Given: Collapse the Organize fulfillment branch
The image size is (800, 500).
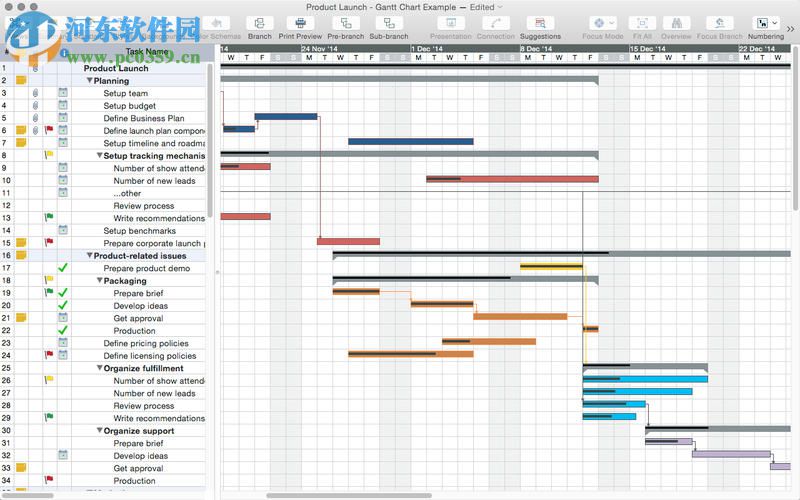Looking at the screenshot, I should (99, 368).
